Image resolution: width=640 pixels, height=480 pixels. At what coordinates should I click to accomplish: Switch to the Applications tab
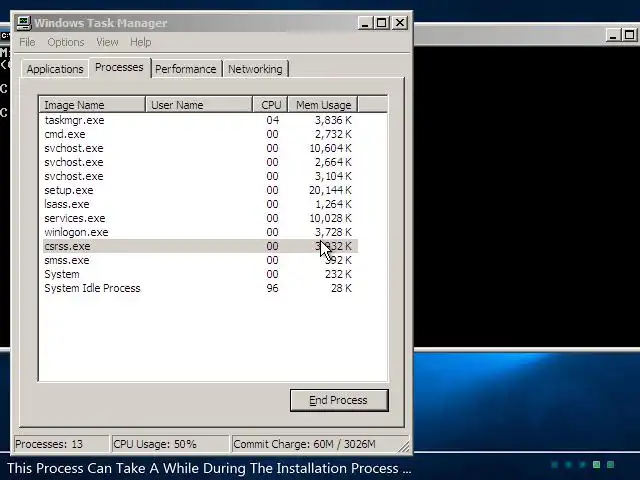55,69
